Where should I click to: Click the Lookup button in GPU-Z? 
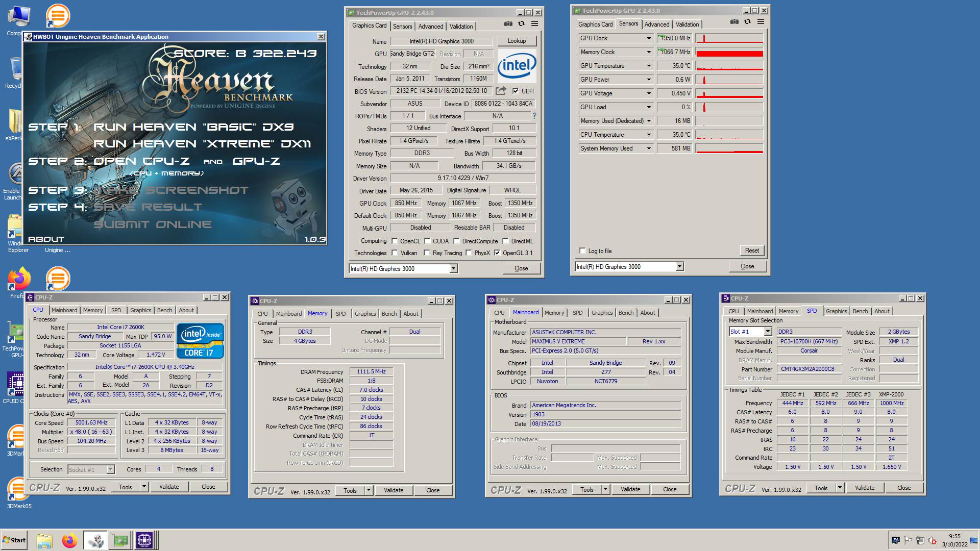517,41
